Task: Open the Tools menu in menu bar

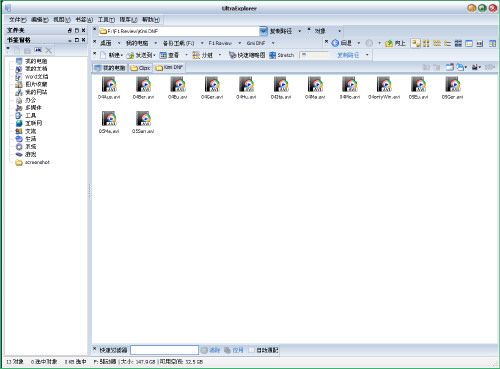Action: (106, 20)
